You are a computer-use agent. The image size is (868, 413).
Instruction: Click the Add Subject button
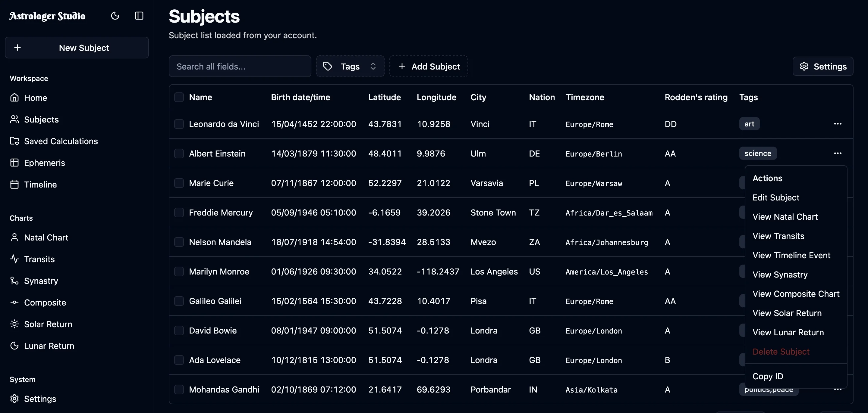pyautogui.click(x=428, y=66)
